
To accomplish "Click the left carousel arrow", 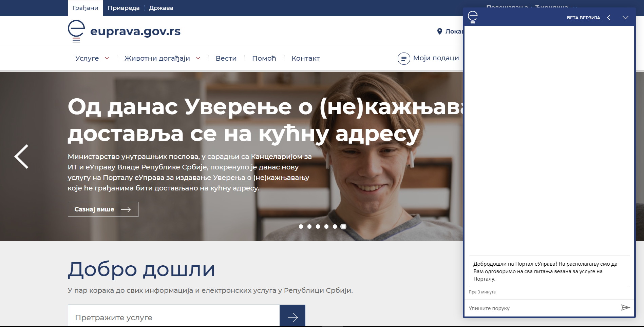I will [x=21, y=157].
